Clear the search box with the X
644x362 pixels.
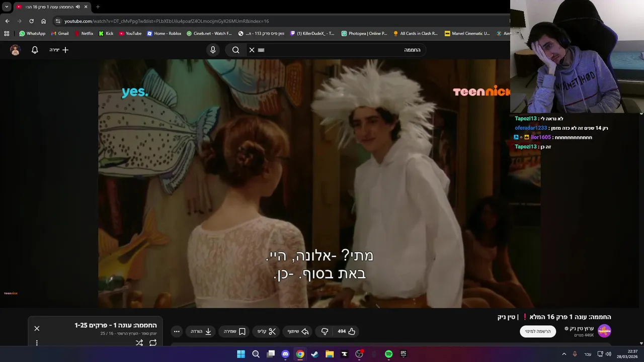252,50
